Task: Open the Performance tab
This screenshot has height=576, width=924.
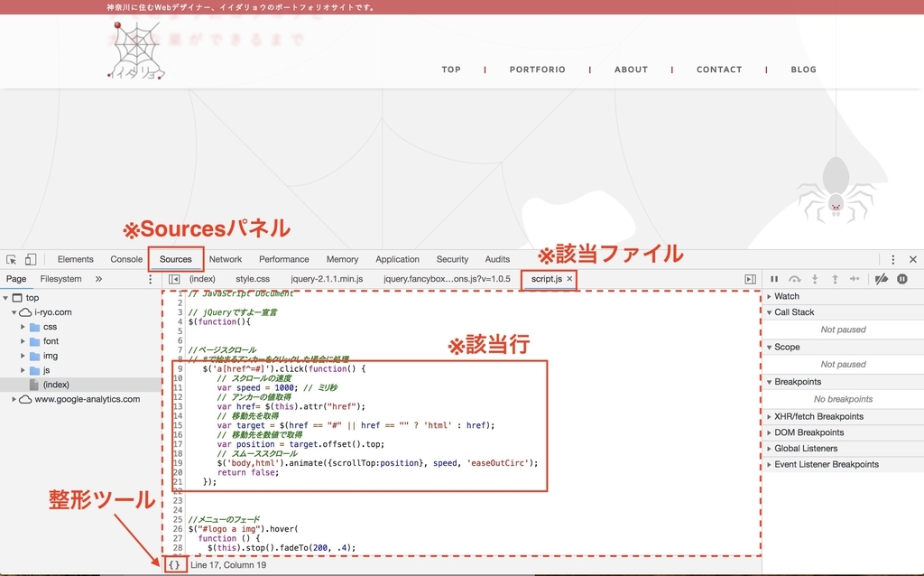Action: click(x=283, y=259)
